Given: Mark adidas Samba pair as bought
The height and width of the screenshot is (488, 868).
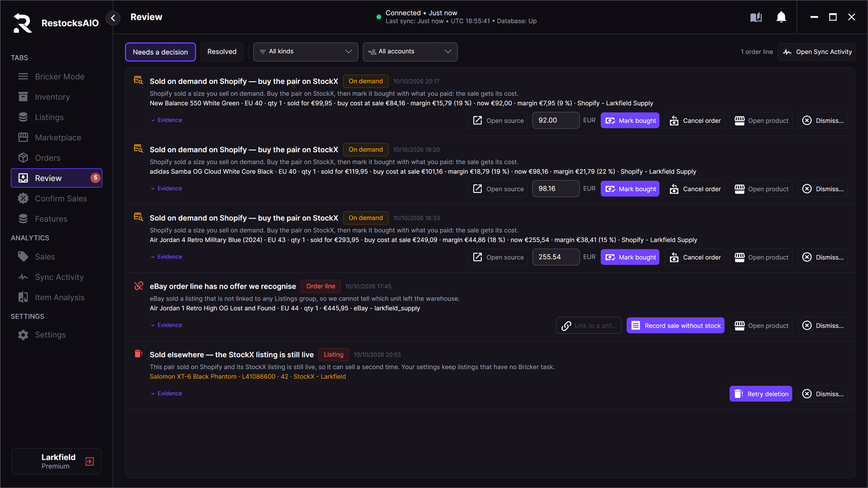Looking at the screenshot, I should click(x=630, y=189).
